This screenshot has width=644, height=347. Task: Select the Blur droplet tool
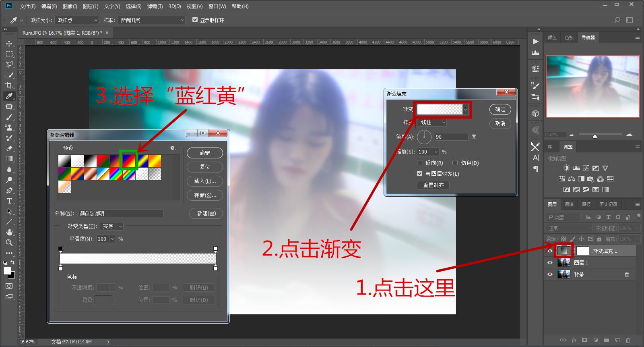pyautogui.click(x=9, y=169)
